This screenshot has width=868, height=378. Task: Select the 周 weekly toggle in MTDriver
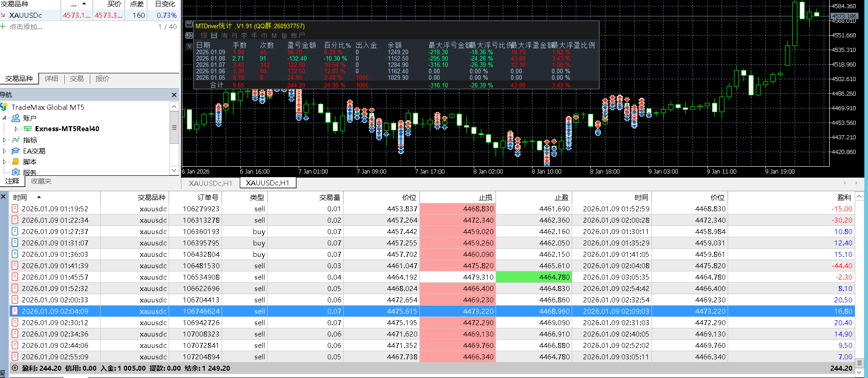224,35
